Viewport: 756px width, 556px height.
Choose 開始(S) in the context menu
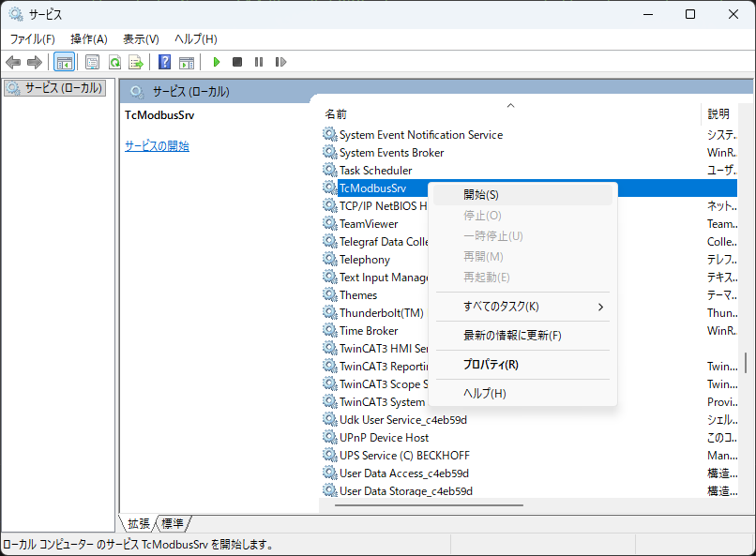481,195
